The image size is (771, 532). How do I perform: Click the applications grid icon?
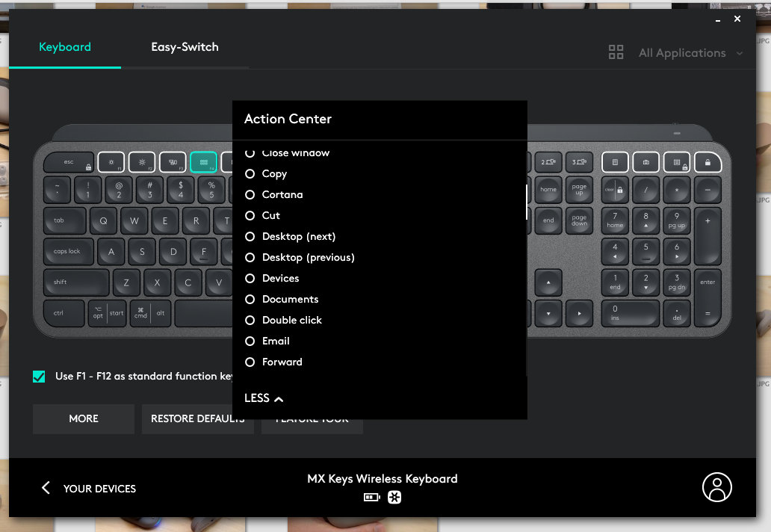616,52
